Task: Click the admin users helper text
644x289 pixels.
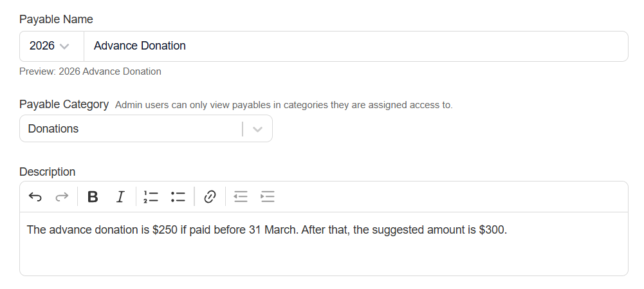Action: (x=284, y=105)
